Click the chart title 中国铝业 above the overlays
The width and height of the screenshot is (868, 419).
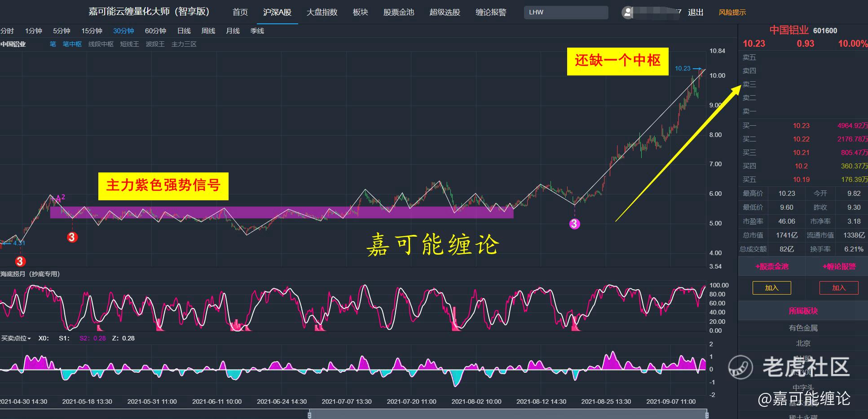coord(13,44)
